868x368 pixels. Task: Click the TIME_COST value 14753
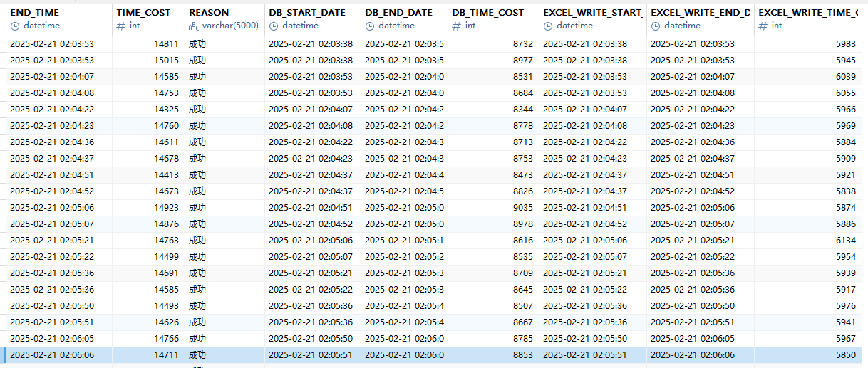[149, 93]
